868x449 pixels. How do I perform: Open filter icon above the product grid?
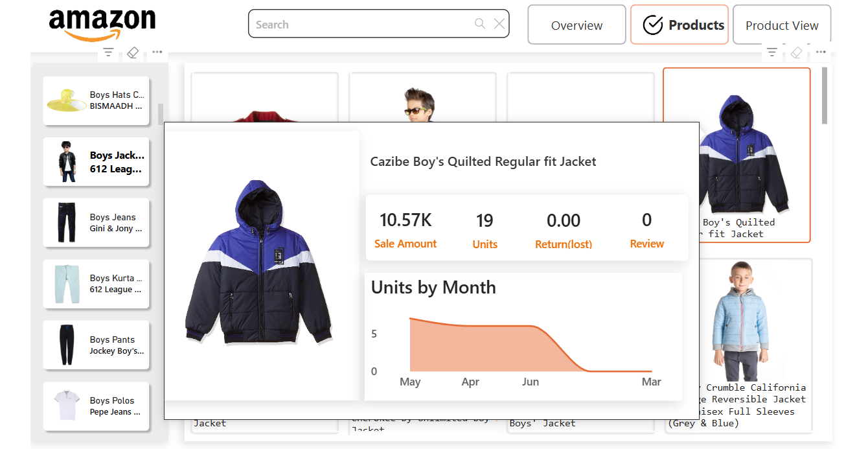(771, 52)
